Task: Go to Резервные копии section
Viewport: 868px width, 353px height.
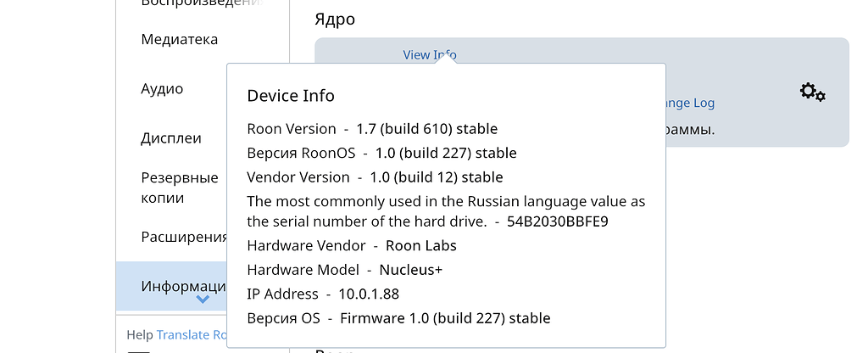Action: (180, 188)
